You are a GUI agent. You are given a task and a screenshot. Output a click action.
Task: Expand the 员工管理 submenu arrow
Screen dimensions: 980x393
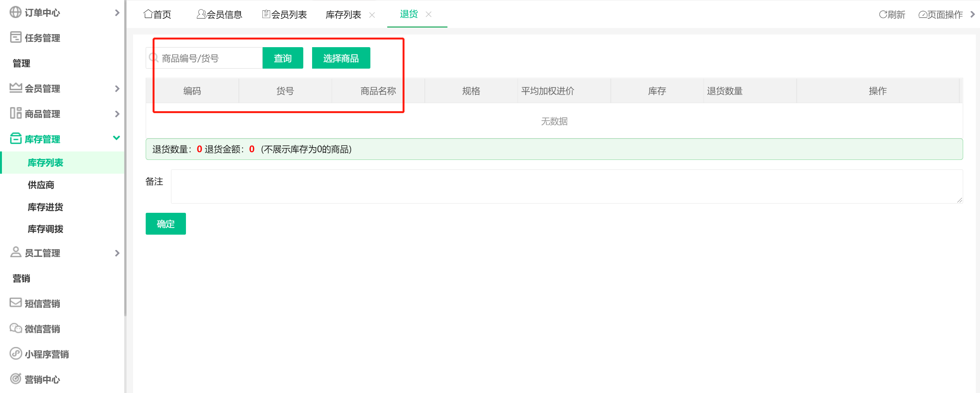(117, 253)
